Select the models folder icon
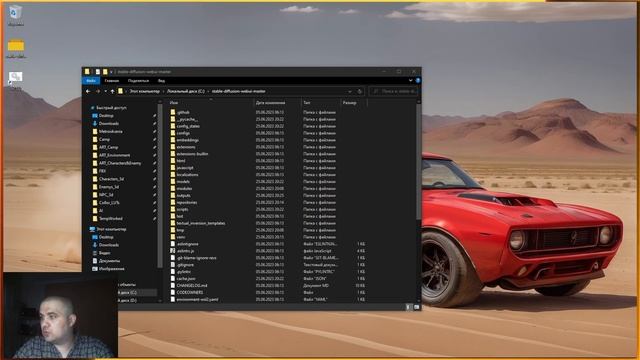 173,182
